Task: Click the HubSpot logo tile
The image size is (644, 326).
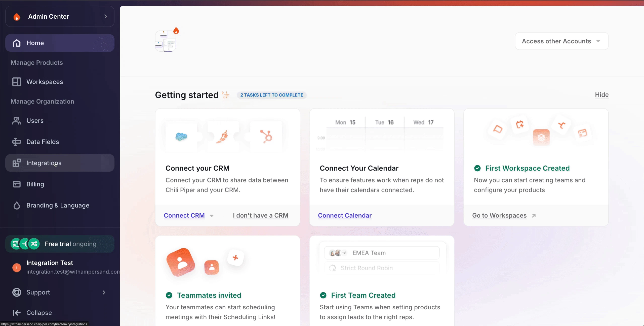Action: pyautogui.click(x=266, y=137)
